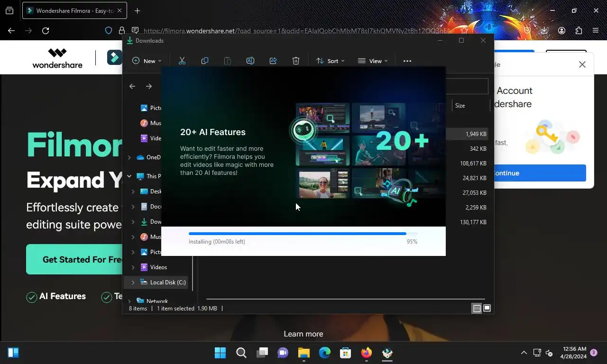Click the muted volume tray icon
Image resolution: width=607 pixels, height=364 pixels.
tap(549, 353)
